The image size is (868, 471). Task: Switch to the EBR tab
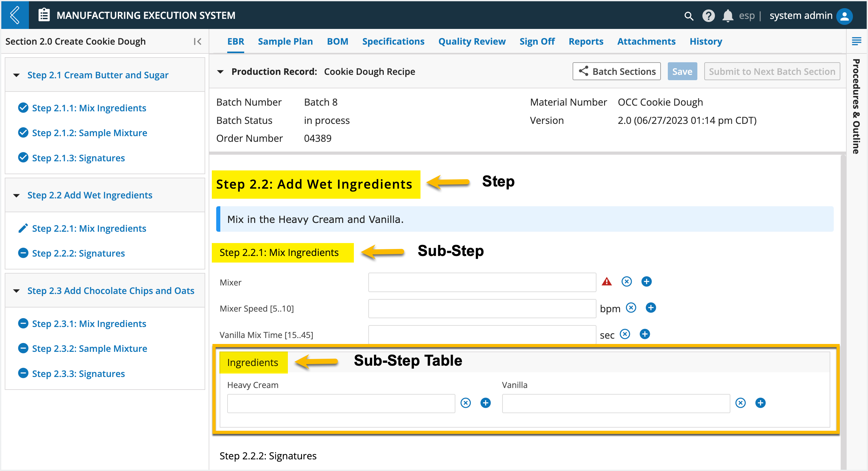[x=235, y=42]
